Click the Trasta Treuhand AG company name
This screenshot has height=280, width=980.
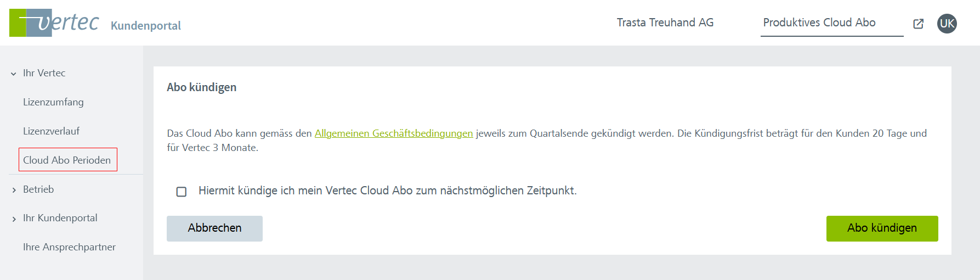pos(665,23)
